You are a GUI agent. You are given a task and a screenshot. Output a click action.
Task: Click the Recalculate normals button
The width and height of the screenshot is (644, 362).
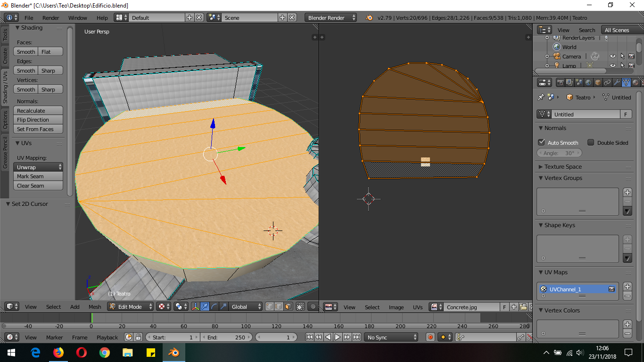tap(38, 111)
